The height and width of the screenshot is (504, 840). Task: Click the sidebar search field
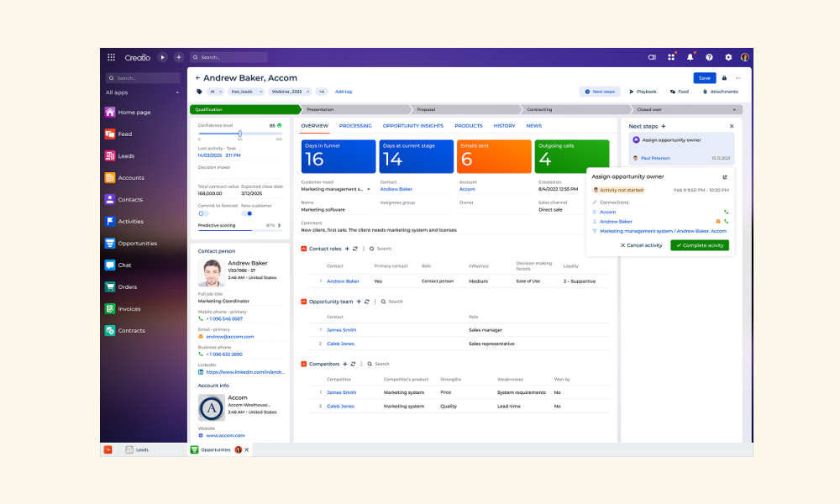coord(143,78)
